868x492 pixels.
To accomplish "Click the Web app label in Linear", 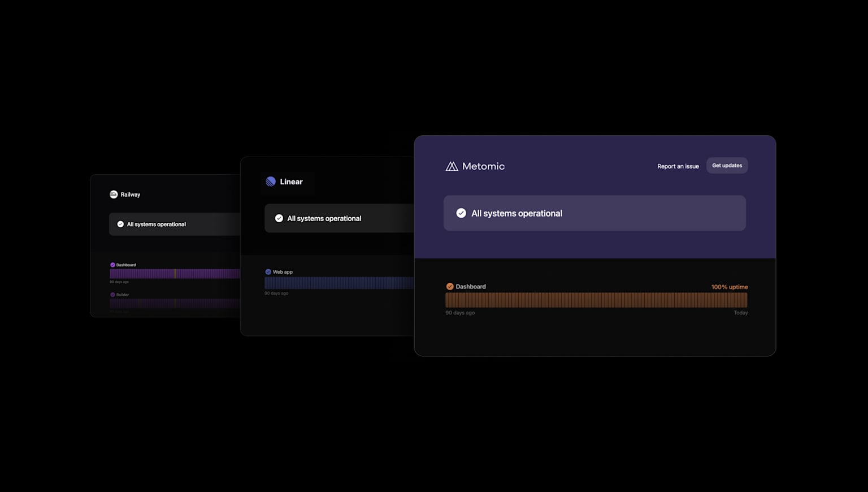I will tap(283, 272).
